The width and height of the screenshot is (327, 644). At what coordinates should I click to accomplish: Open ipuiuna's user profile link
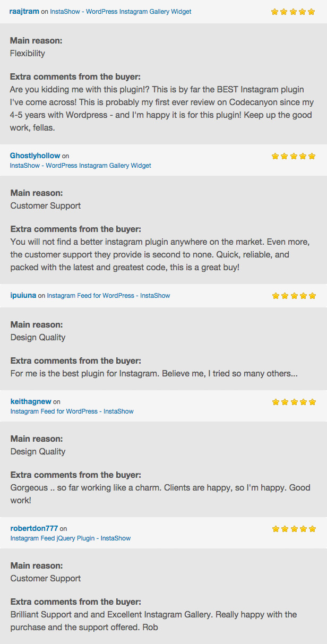[23, 295]
